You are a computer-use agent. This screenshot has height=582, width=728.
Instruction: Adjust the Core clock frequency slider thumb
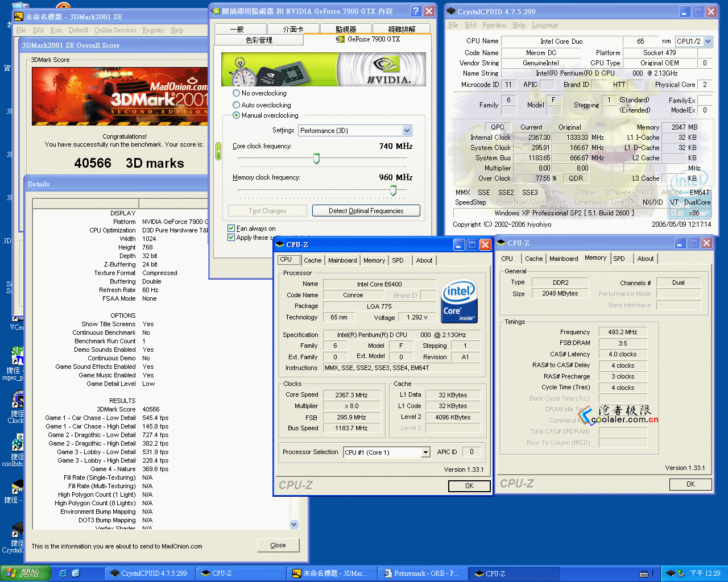coord(317,159)
